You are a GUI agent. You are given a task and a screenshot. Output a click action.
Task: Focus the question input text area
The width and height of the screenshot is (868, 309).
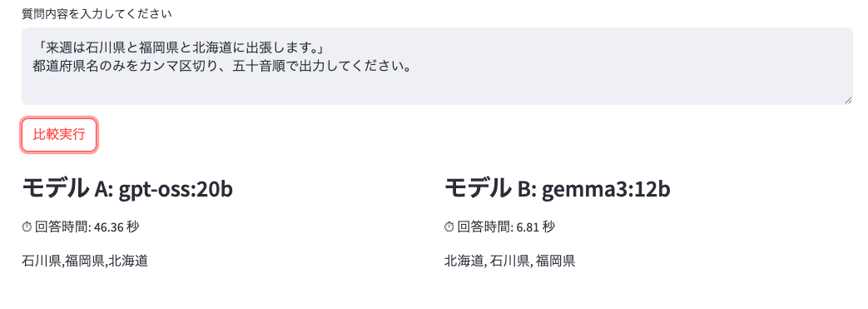437,66
